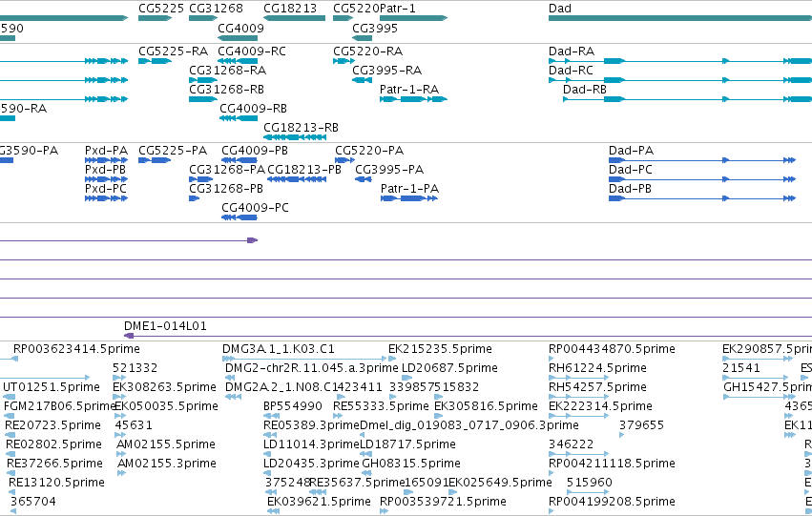This screenshot has width=812, height=516.
Task: Click EST label RE13120.5prime
Action: (56, 483)
